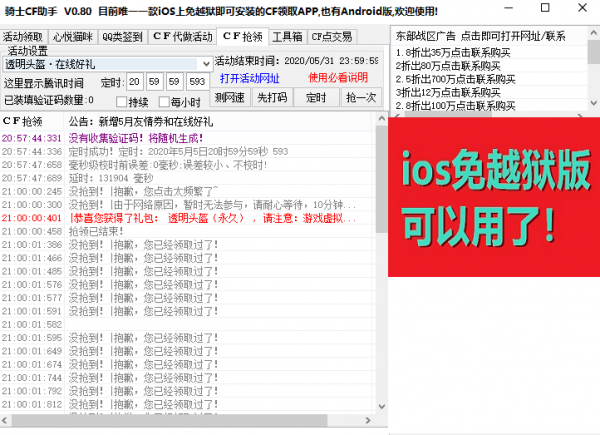Open the 工具箱 tab
Viewport: 600px width, 435px height.
pos(287,37)
